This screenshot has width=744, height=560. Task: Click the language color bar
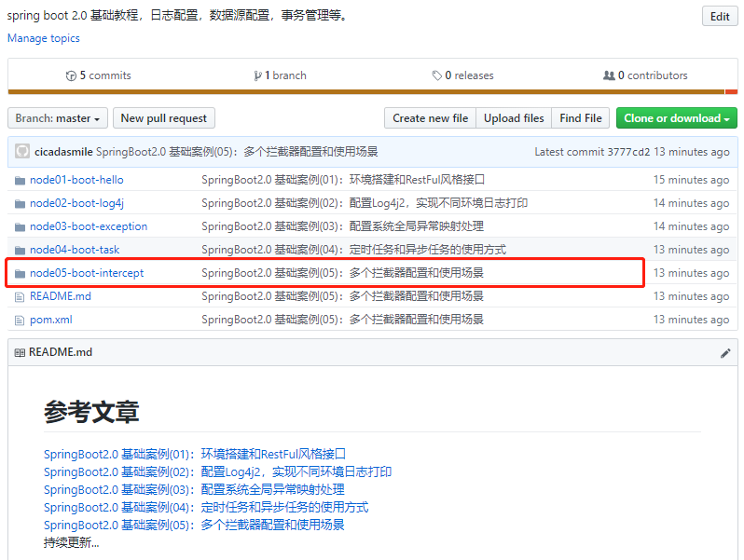(373, 91)
